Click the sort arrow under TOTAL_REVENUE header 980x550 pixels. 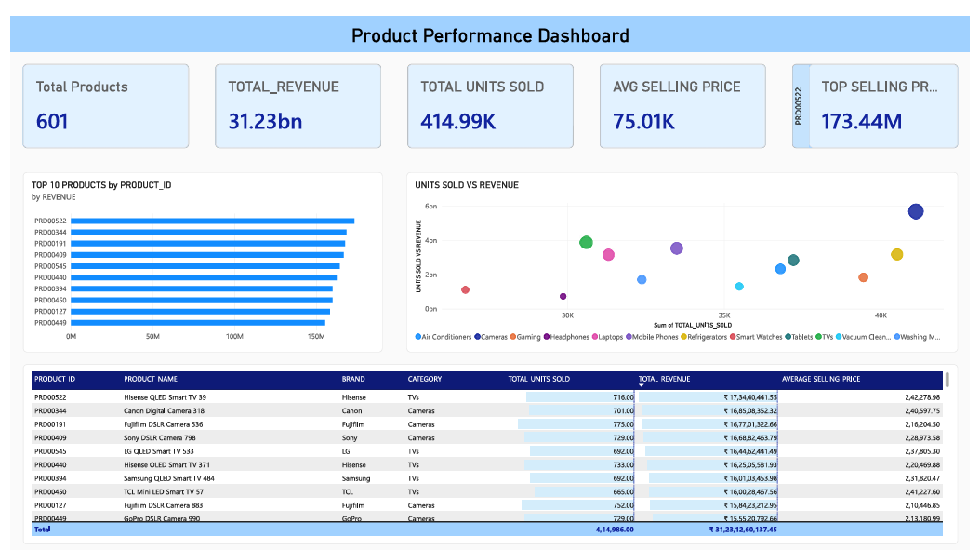[642, 386]
